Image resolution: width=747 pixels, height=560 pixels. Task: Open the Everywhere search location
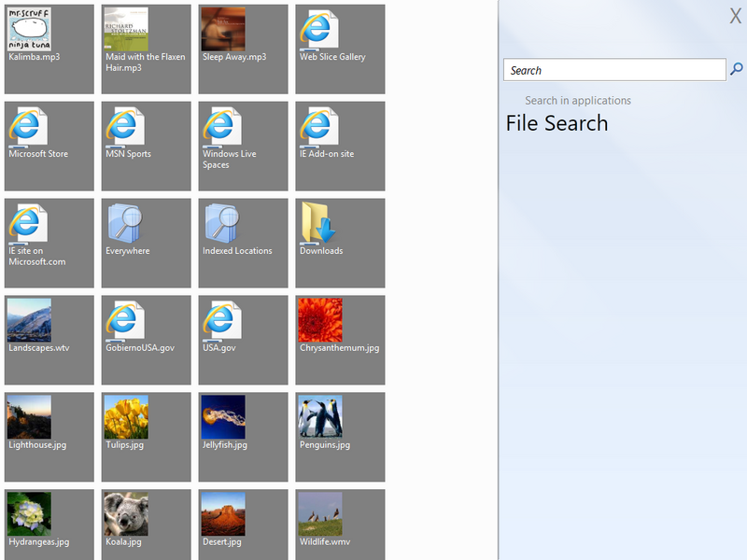[x=147, y=243]
